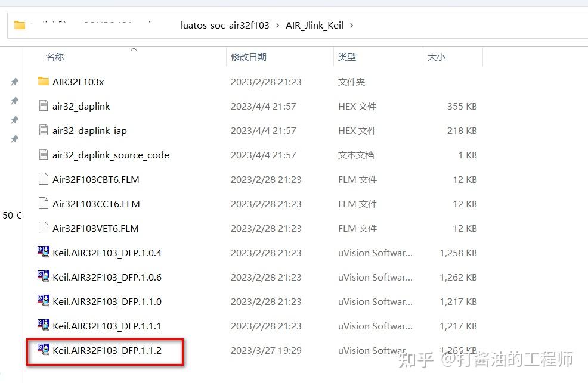Select the Keil.AIR32F103_DFP.1.1.0 pack icon
Image resolution: width=588 pixels, height=383 pixels.
pyautogui.click(x=43, y=300)
